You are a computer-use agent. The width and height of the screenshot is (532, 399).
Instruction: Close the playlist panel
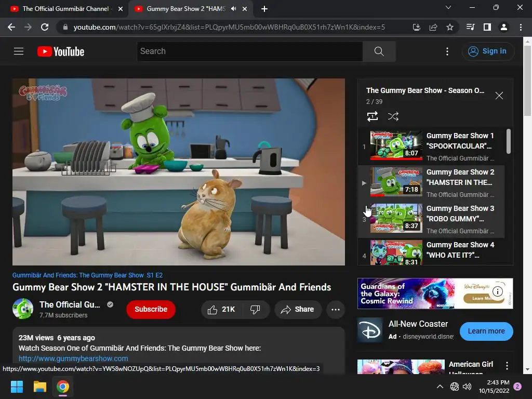(499, 96)
